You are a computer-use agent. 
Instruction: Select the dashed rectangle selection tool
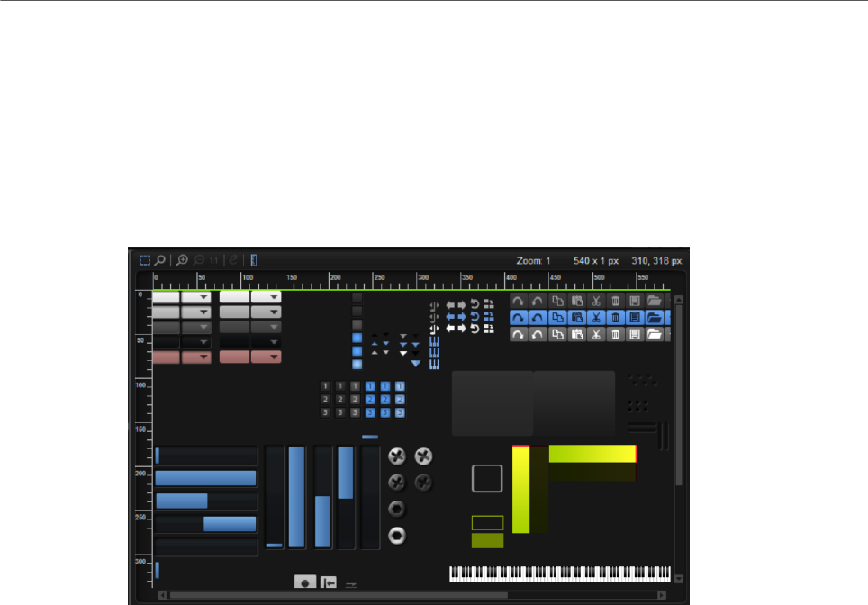coord(145,260)
